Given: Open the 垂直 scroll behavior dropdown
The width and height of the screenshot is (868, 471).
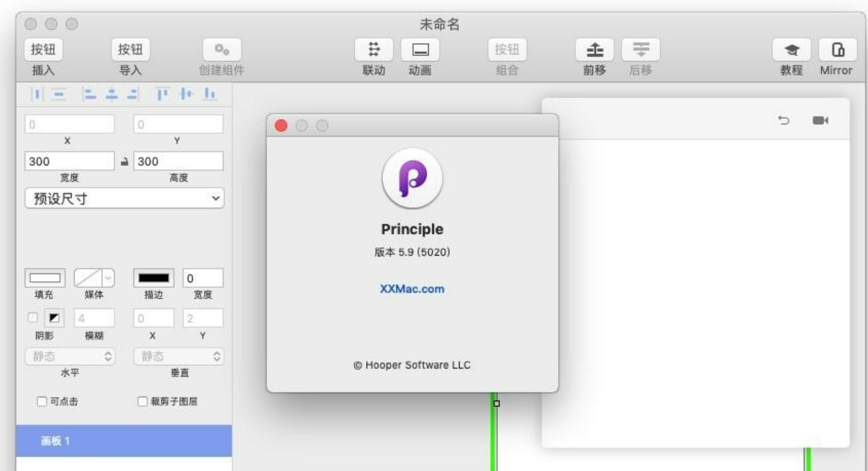Looking at the screenshot, I should [179, 356].
